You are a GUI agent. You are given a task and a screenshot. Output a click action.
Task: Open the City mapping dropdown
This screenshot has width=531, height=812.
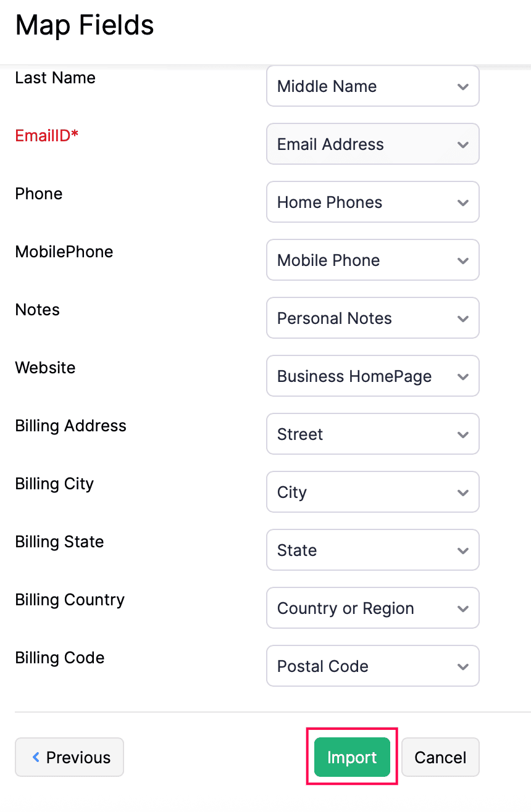click(x=372, y=492)
